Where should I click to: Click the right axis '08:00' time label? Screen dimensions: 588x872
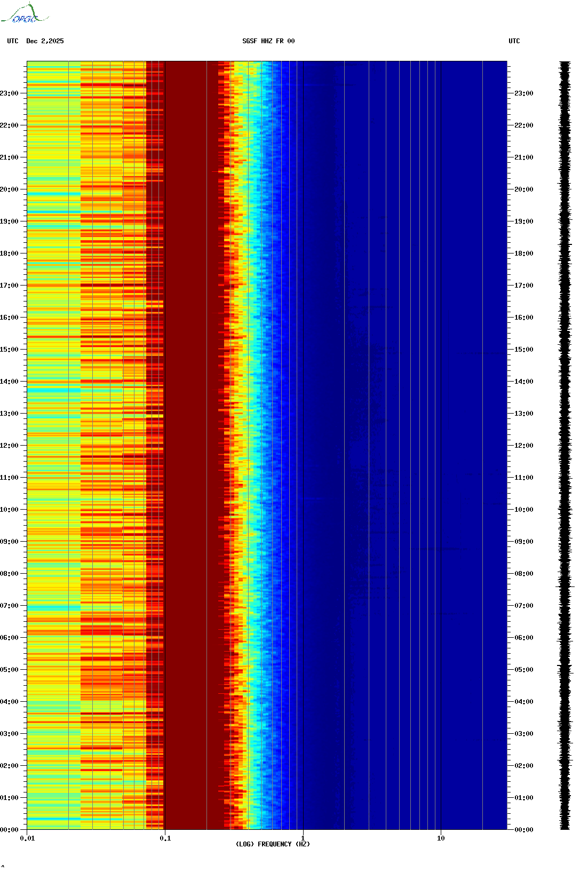pyautogui.click(x=524, y=574)
